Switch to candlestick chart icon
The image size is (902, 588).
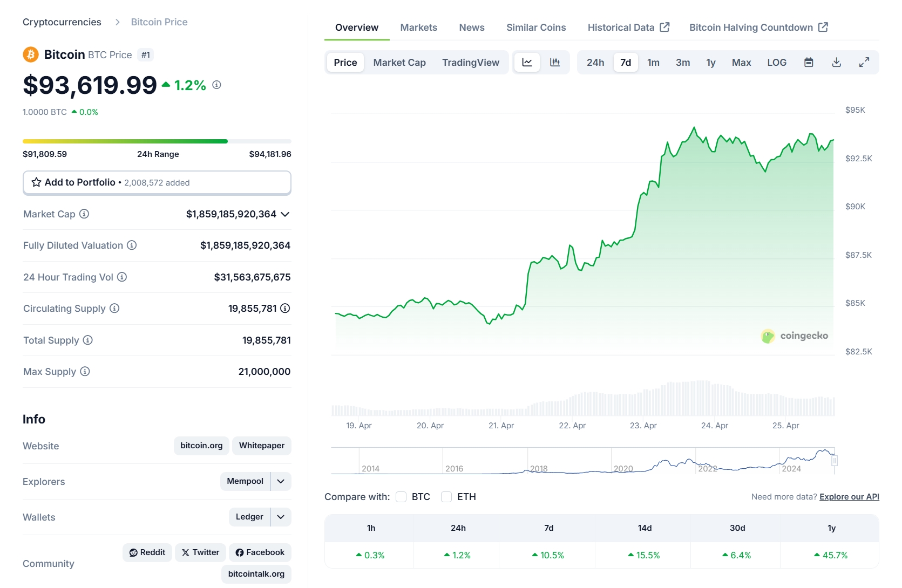554,63
